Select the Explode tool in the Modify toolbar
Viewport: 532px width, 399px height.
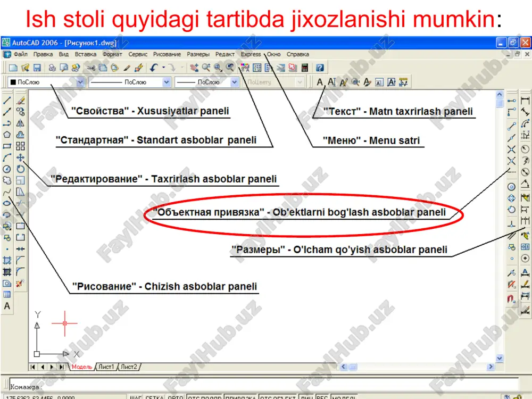tap(20, 283)
